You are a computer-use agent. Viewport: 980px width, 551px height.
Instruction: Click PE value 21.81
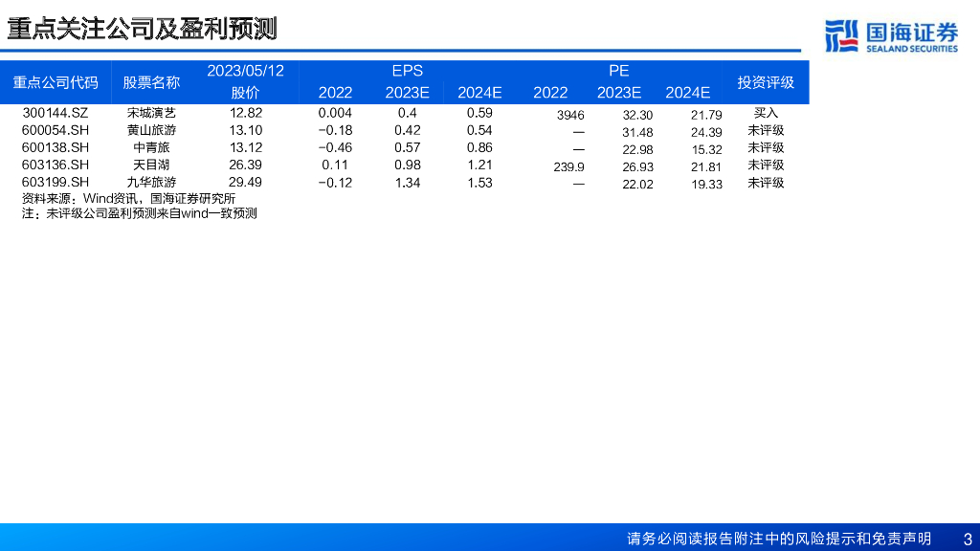coord(706,167)
